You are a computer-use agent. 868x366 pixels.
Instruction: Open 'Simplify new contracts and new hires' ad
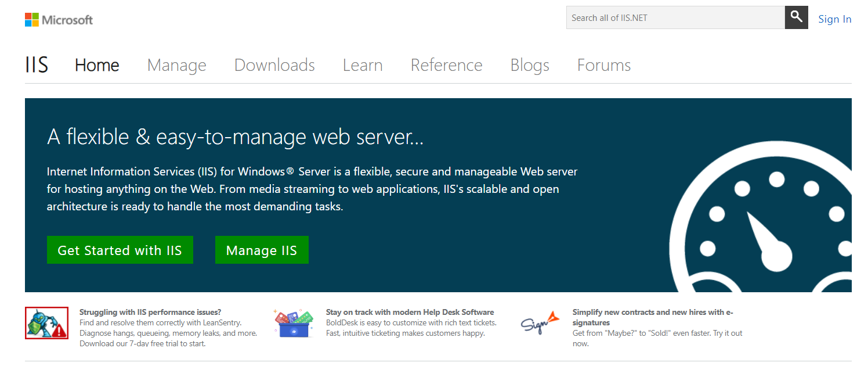coord(653,317)
